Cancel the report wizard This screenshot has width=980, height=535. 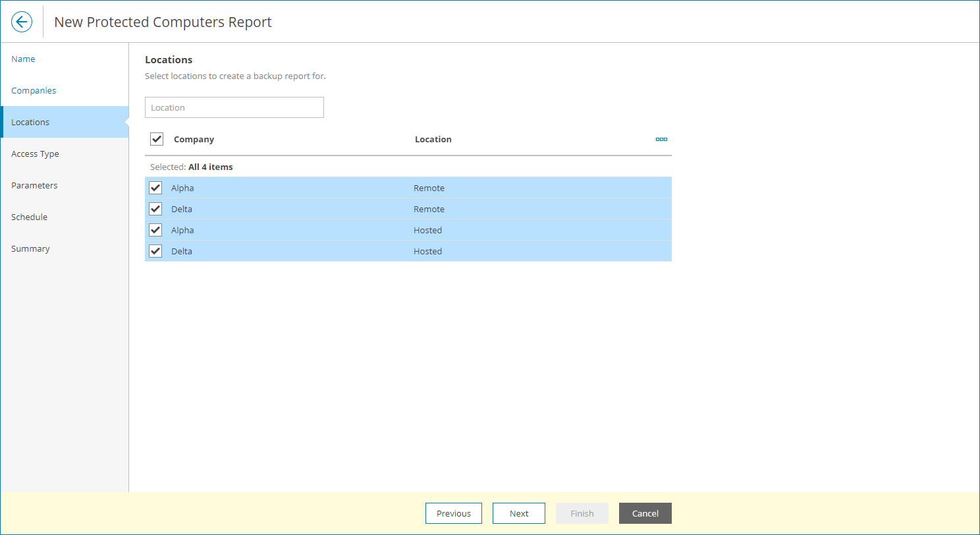pyautogui.click(x=645, y=513)
